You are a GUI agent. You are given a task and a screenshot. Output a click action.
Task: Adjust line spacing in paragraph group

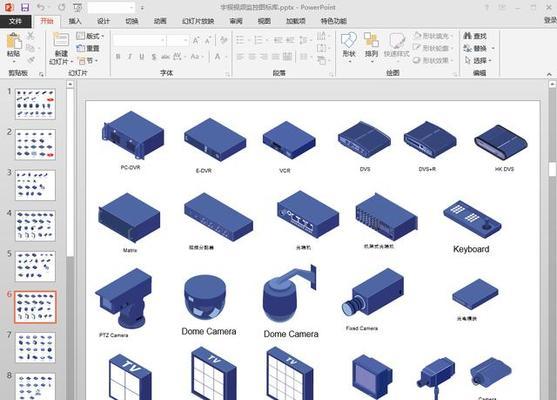(304, 40)
